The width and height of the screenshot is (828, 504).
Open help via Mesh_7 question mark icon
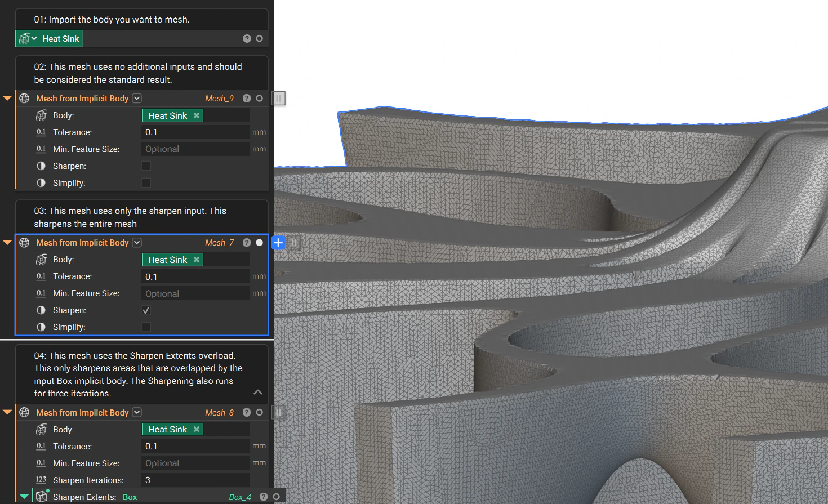(247, 242)
